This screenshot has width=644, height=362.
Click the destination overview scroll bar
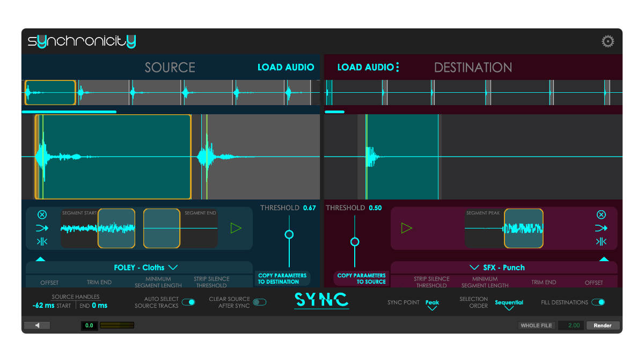(x=335, y=112)
